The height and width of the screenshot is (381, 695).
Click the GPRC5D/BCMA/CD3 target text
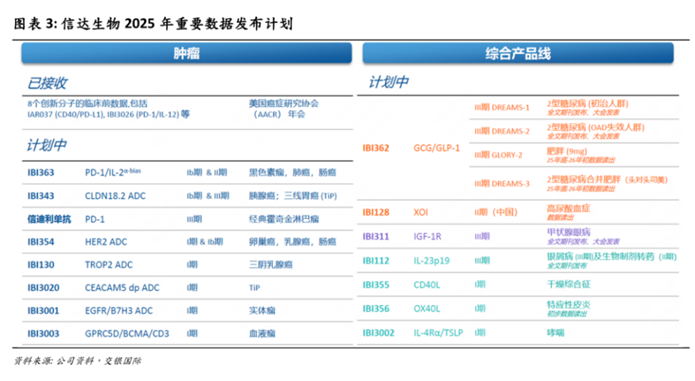(x=127, y=334)
